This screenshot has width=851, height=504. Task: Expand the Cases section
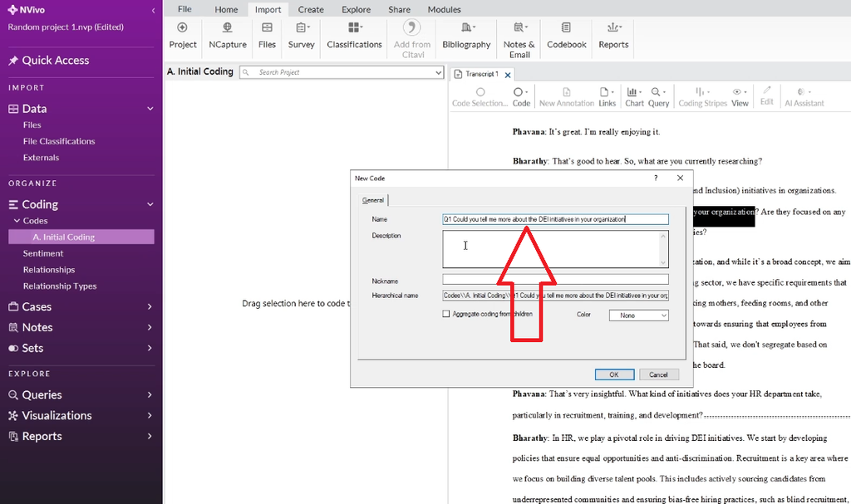150,306
